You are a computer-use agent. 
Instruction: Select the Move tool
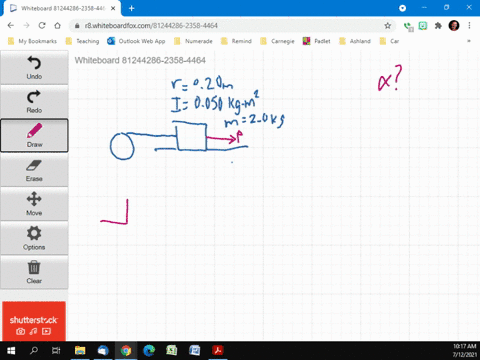click(34, 204)
